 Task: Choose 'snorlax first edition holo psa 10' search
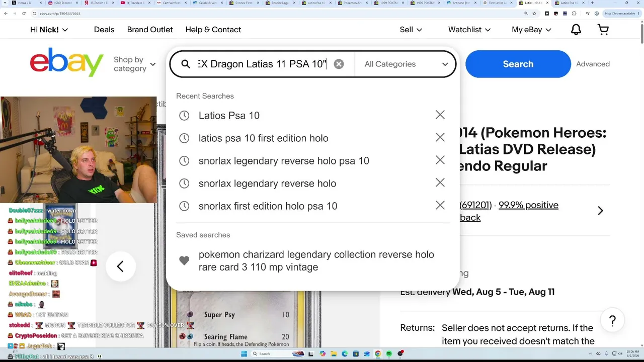(x=268, y=206)
